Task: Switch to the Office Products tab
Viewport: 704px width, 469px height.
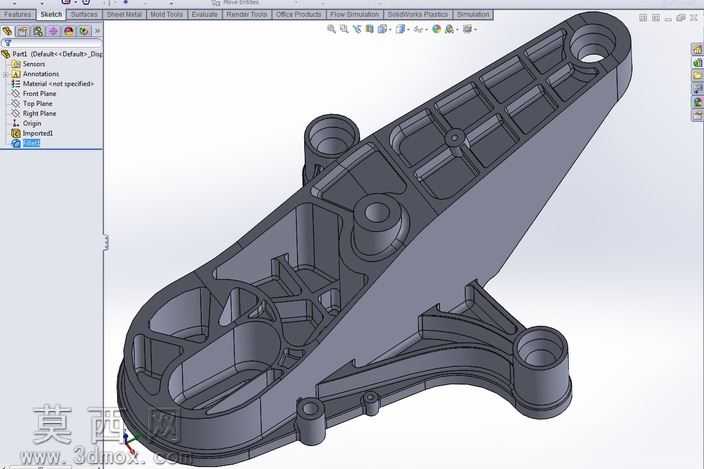Action: click(x=299, y=14)
